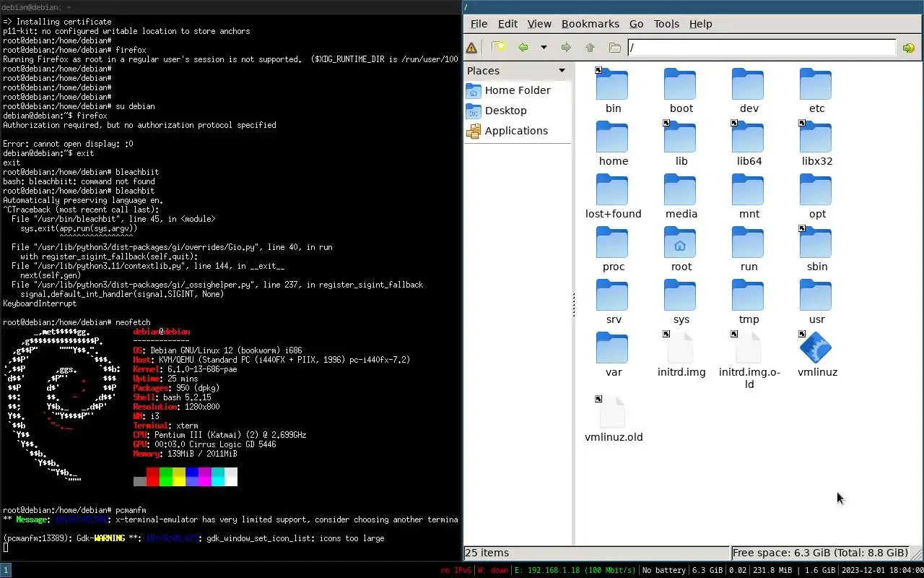
Task: Click the 'root@debian:/home/debian# neofetch' terminal line
Action: tap(77, 322)
